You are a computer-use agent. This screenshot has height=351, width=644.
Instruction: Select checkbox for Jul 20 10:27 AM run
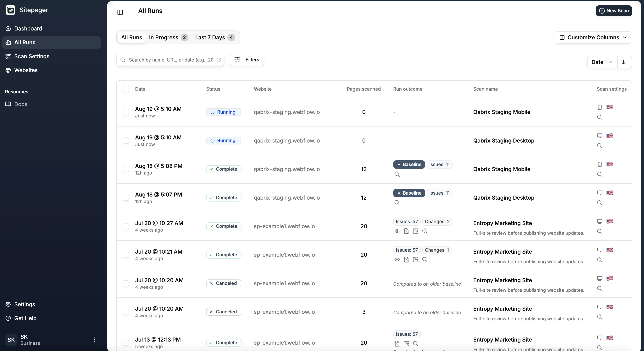click(126, 226)
